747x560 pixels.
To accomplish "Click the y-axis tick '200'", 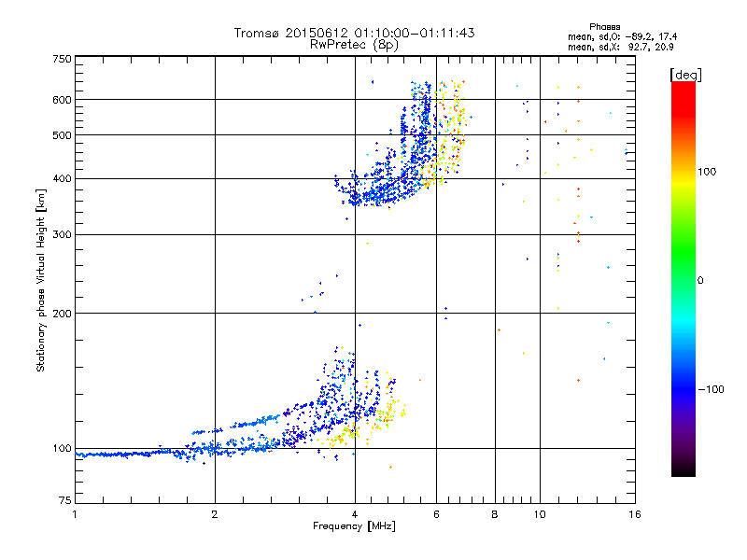I will click(62, 314).
